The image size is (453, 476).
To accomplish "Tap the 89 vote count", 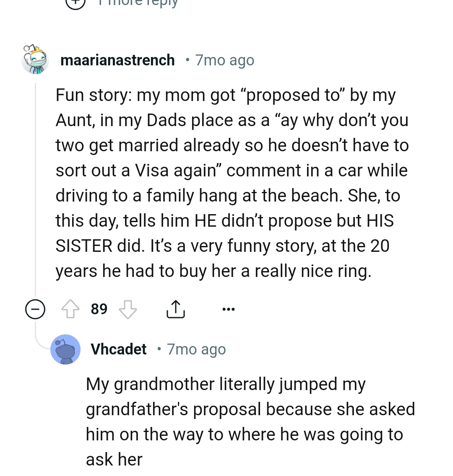I will 99,309.
